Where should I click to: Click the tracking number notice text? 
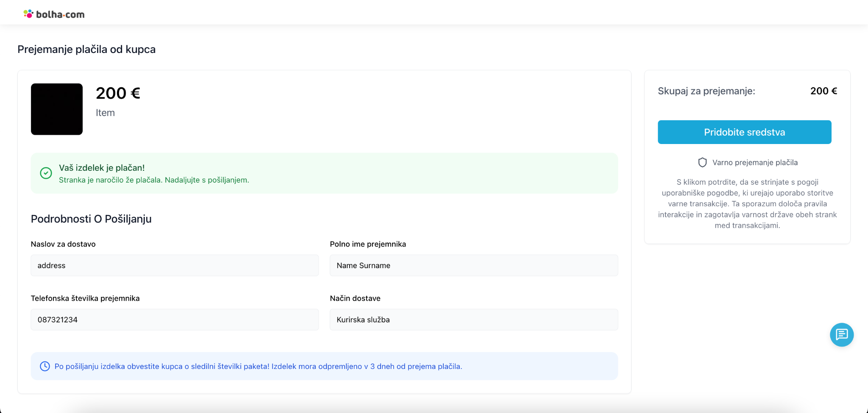258,366
